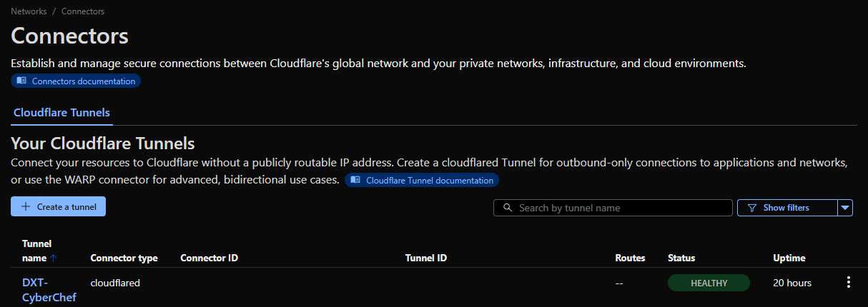Screen dimensions: 868x307
Task: Click the Uptime column header
Action: tap(789, 258)
